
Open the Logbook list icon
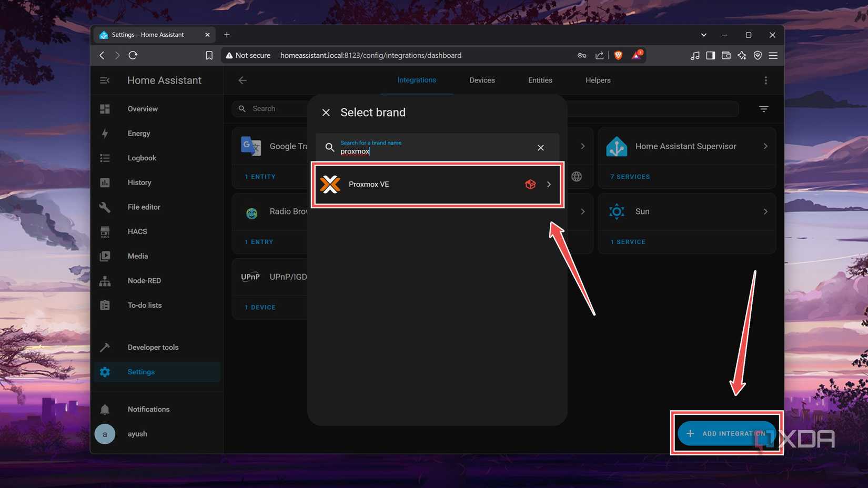coord(105,158)
